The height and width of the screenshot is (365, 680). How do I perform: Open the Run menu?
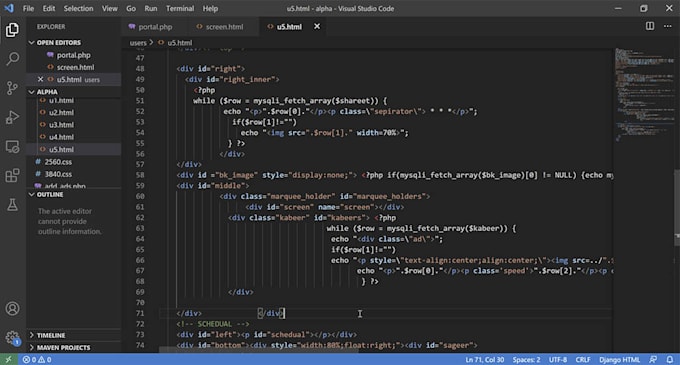click(x=150, y=8)
